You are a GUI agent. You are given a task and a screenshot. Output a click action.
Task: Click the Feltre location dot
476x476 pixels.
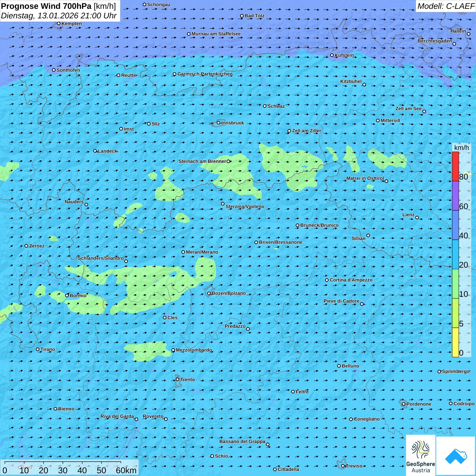(293, 392)
